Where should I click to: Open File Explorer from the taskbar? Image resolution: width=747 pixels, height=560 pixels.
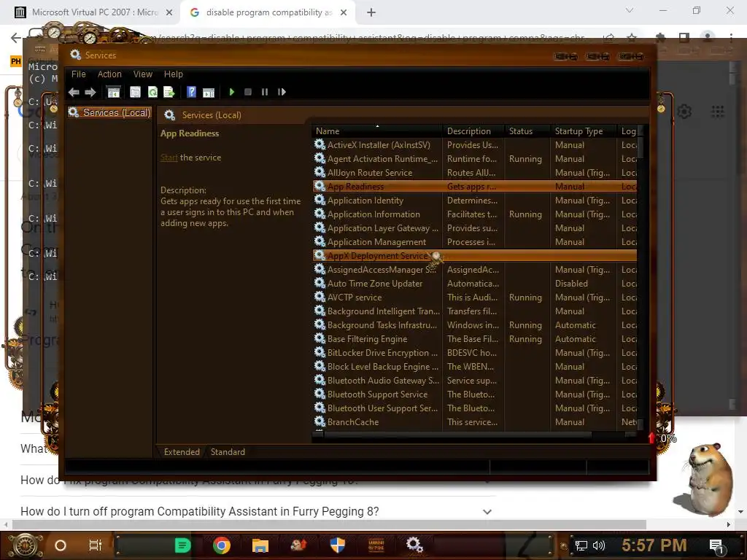point(260,545)
